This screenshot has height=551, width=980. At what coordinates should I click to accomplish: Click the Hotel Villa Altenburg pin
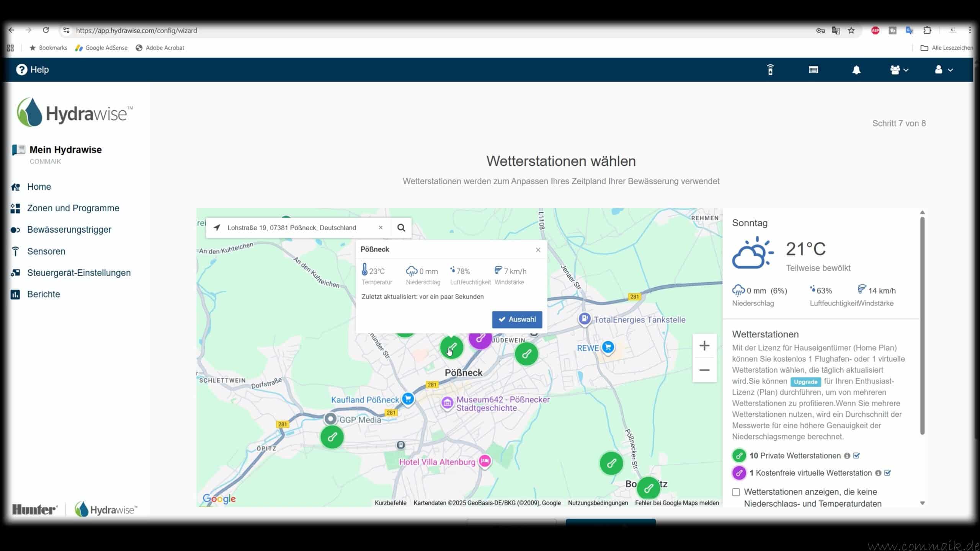485,461
